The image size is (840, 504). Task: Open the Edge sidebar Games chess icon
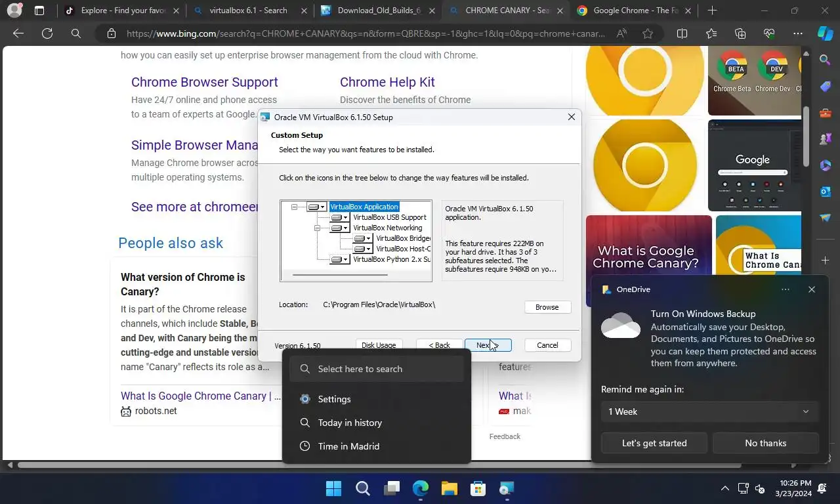click(825, 139)
